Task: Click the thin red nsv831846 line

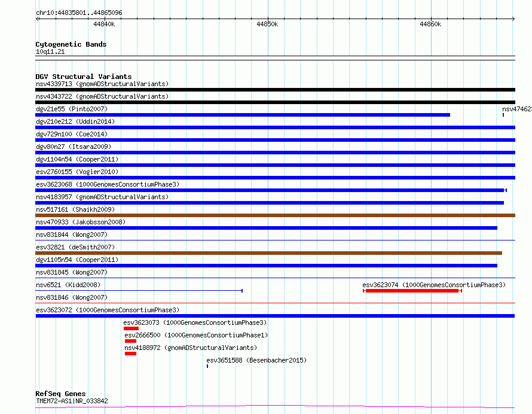Action: click(275, 303)
